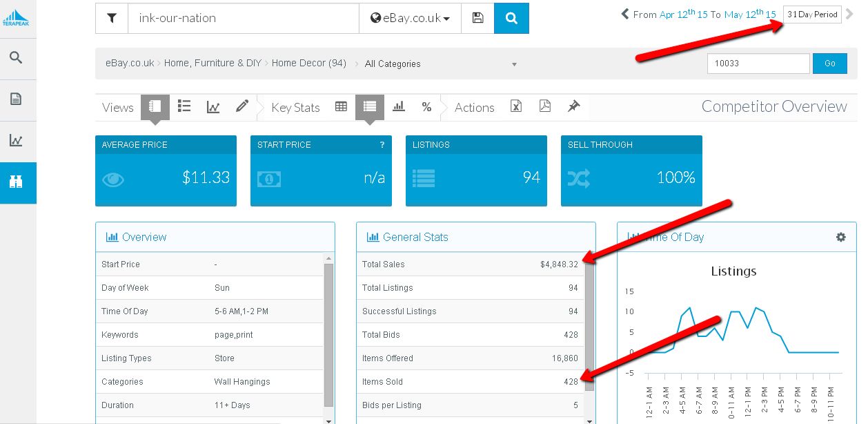The height and width of the screenshot is (424, 868).
Task: Click the Duration 11+ Days value
Action: pos(232,405)
